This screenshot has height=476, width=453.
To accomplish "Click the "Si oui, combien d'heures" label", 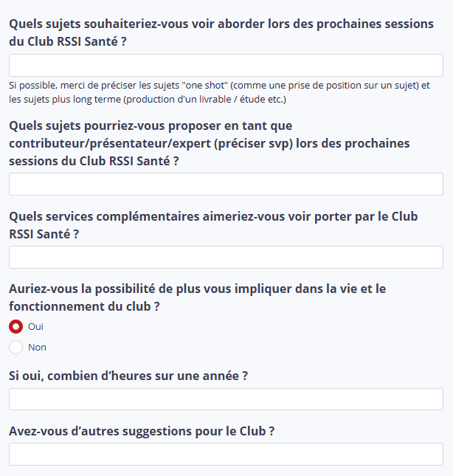I will click(x=128, y=376).
